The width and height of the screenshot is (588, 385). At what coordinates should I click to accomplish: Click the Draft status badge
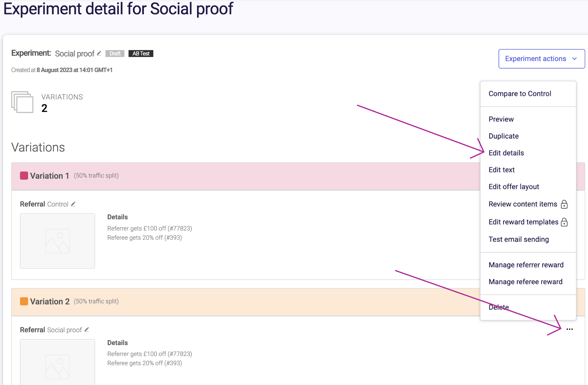(115, 54)
